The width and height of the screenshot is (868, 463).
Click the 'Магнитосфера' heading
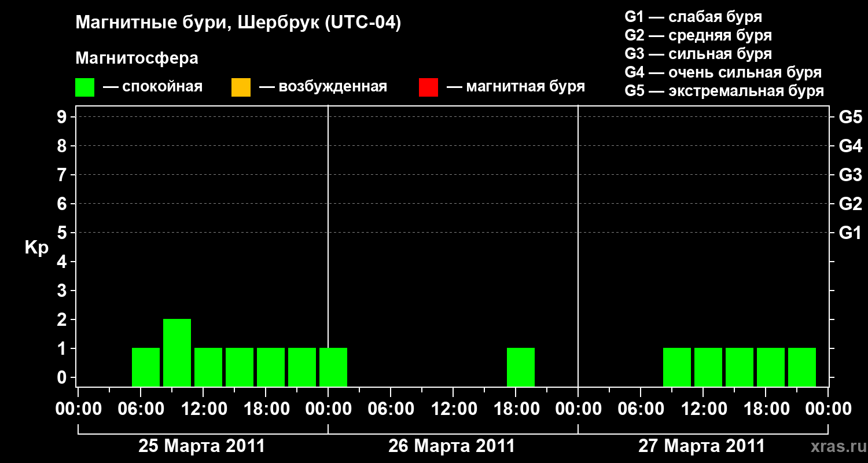[x=137, y=58]
